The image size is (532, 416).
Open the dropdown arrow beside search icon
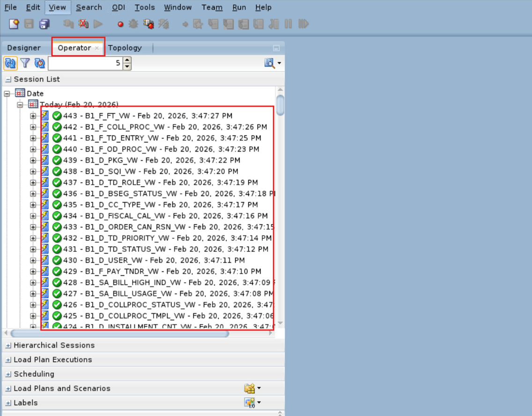[279, 63]
